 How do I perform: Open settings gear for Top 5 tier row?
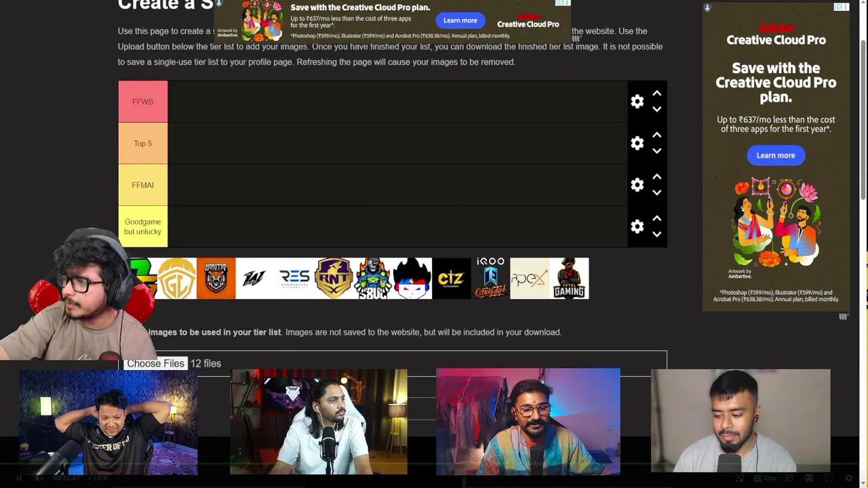point(637,143)
